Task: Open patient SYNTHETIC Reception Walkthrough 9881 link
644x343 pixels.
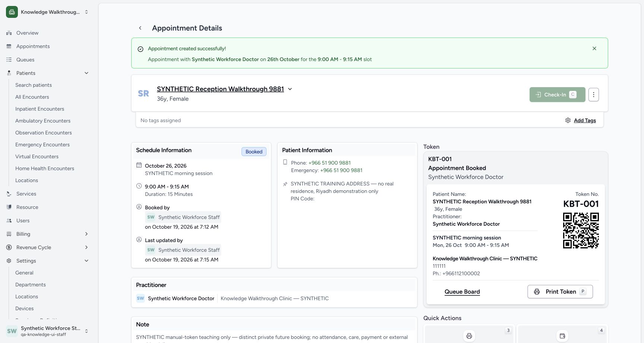Action: 220,89
